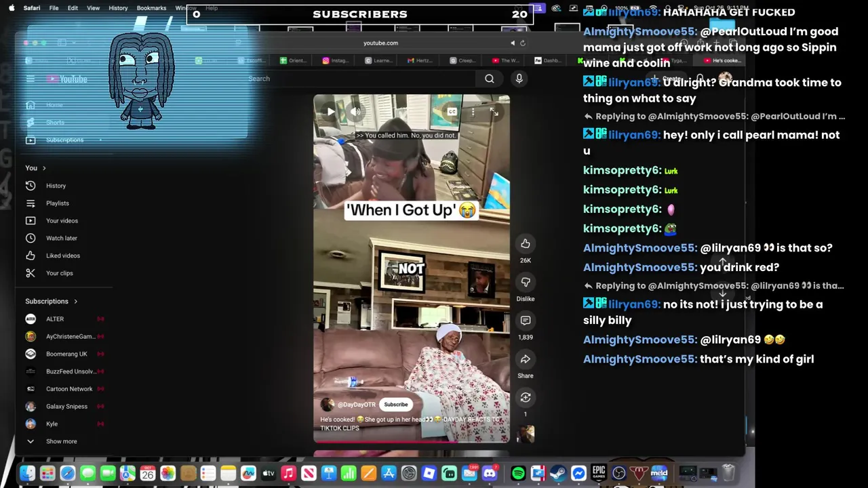The height and width of the screenshot is (488, 868).
Task: Start voice search with the microphone
Action: point(519,79)
